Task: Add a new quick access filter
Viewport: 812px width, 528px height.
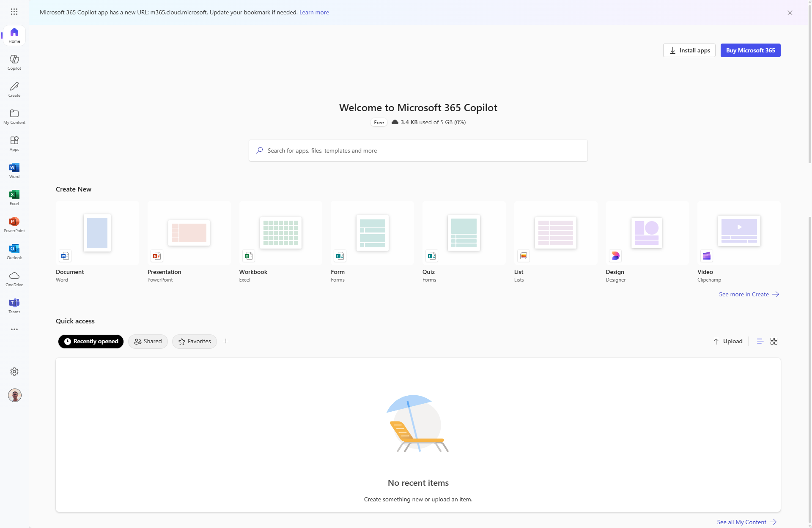Action: [x=226, y=341]
